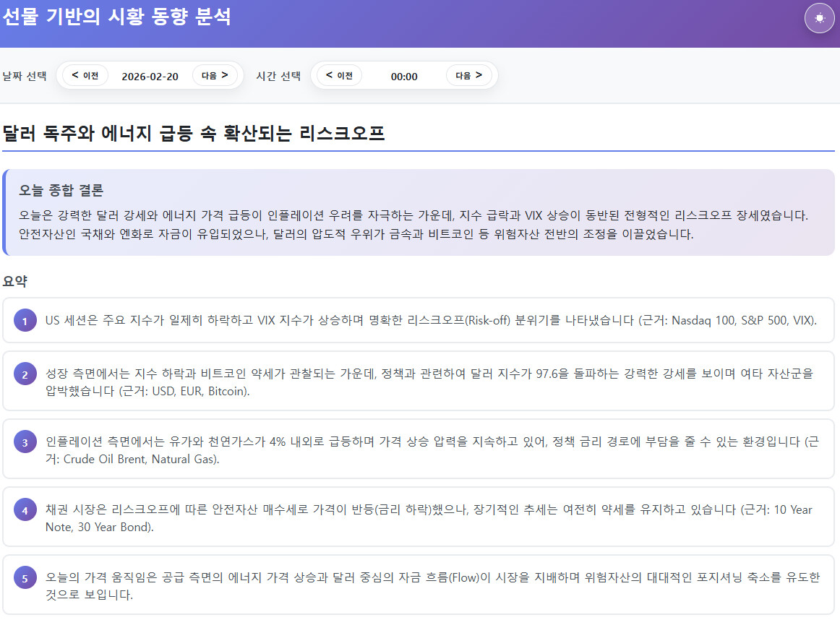This screenshot has width=840, height=620.
Task: Click the page title 선물 기반의 시황 동향 분석
Action: click(116, 17)
